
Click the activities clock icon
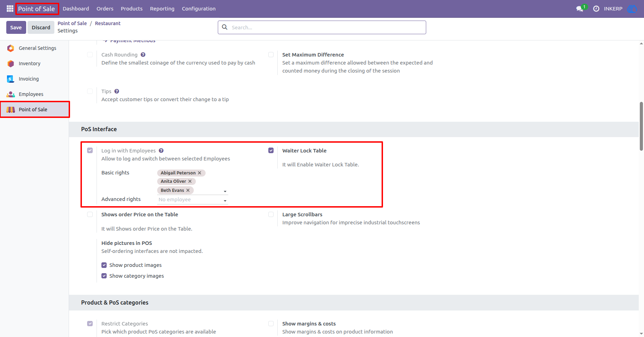pyautogui.click(x=596, y=9)
